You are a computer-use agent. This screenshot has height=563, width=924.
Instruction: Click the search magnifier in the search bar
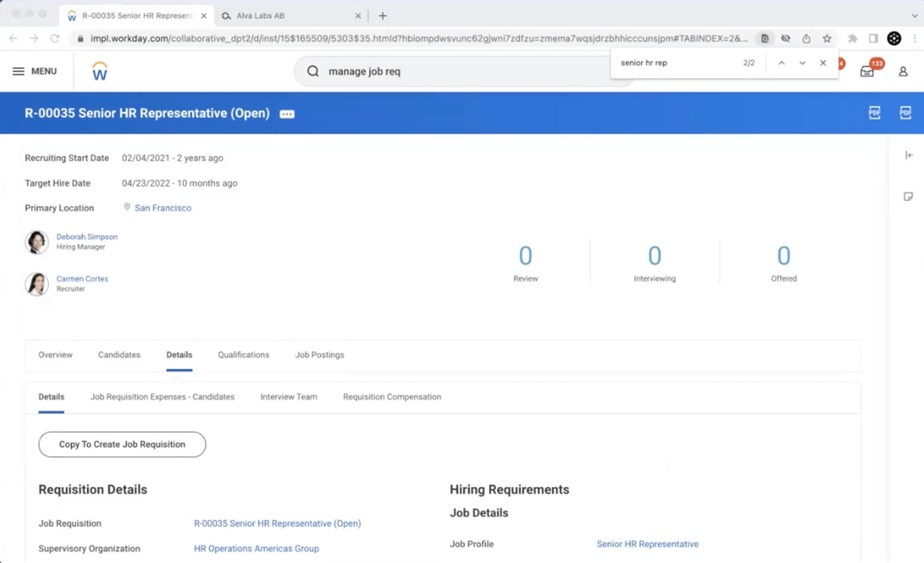(312, 70)
